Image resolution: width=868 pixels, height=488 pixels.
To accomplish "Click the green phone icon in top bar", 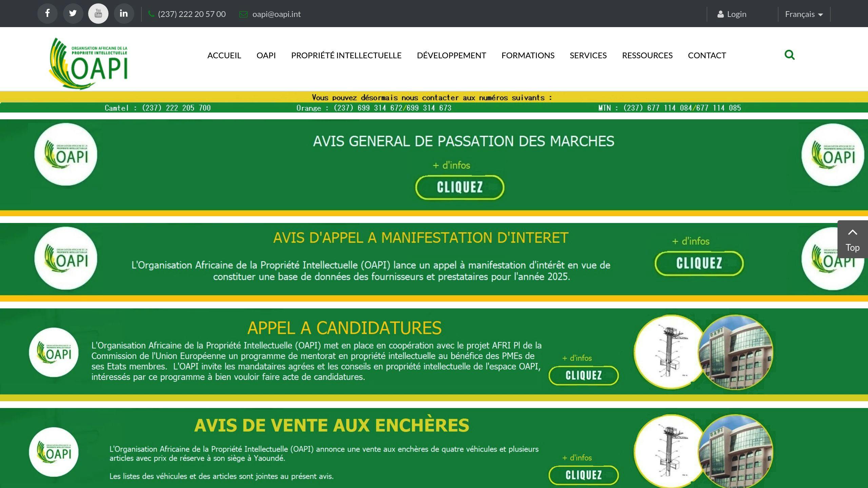I will (151, 14).
